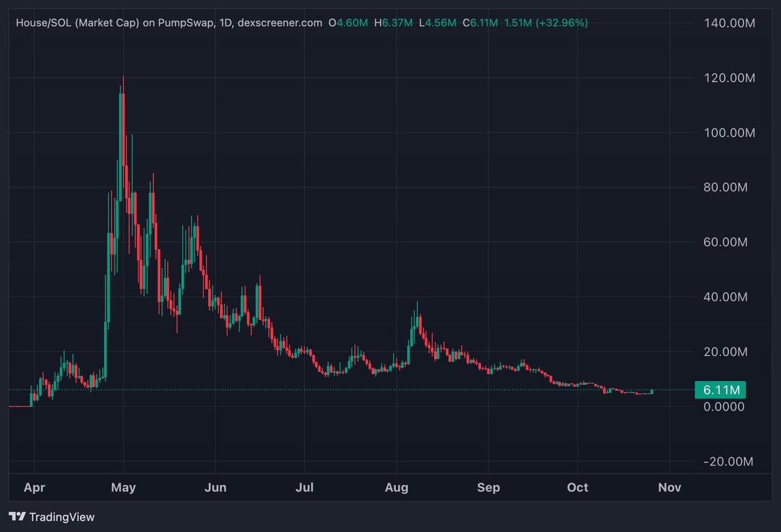Click the change value 1.51M (+32.96%)
Screen dimensions: 781x532
tap(545, 23)
